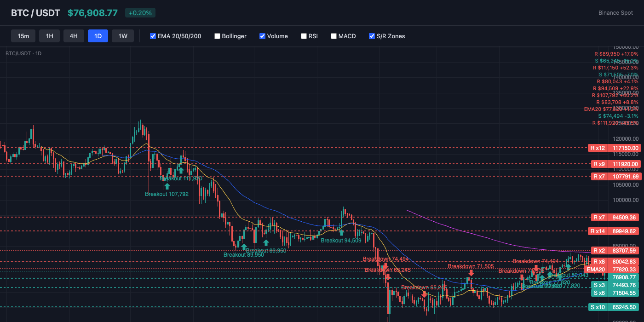Click the 'R $117,150 +52.3%' legend entry
The image size is (644, 322).
coord(615,68)
